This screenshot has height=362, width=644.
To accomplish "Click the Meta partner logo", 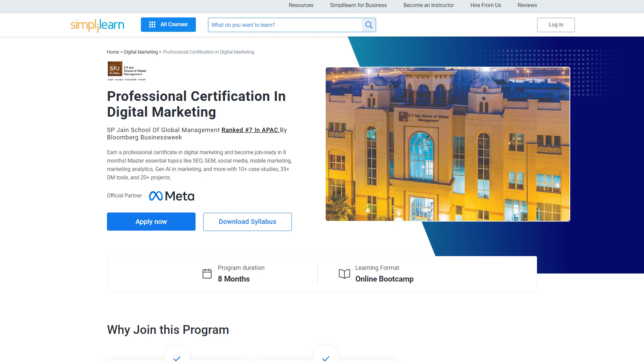I will point(171,196).
